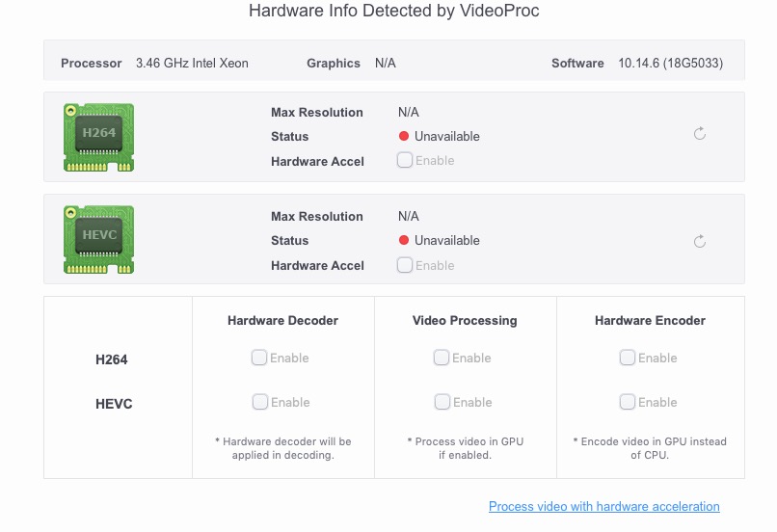Click the Hardware Encoder column header
Viewport: 777px width, 532px height.
[650, 320]
